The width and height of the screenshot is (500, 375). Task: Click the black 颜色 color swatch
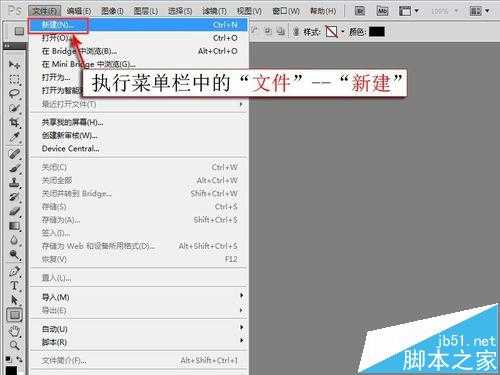(x=377, y=32)
